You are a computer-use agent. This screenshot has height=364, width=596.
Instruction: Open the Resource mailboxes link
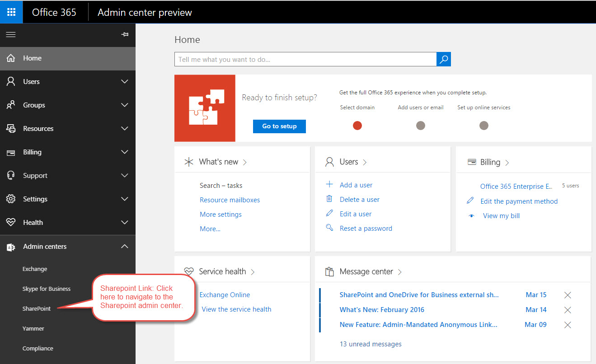click(230, 200)
